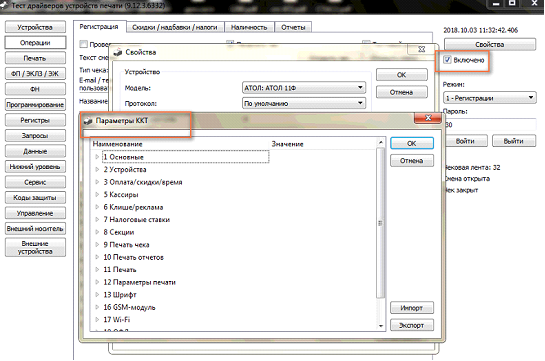The image size is (545, 361).
Task: Click OK in Параметры ККТ dialog
Action: (412, 143)
